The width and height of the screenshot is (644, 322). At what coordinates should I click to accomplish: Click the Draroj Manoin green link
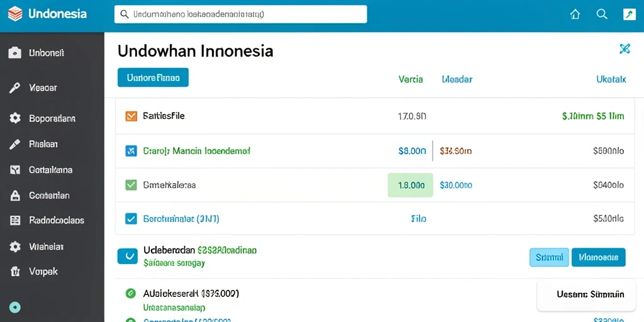(196, 151)
